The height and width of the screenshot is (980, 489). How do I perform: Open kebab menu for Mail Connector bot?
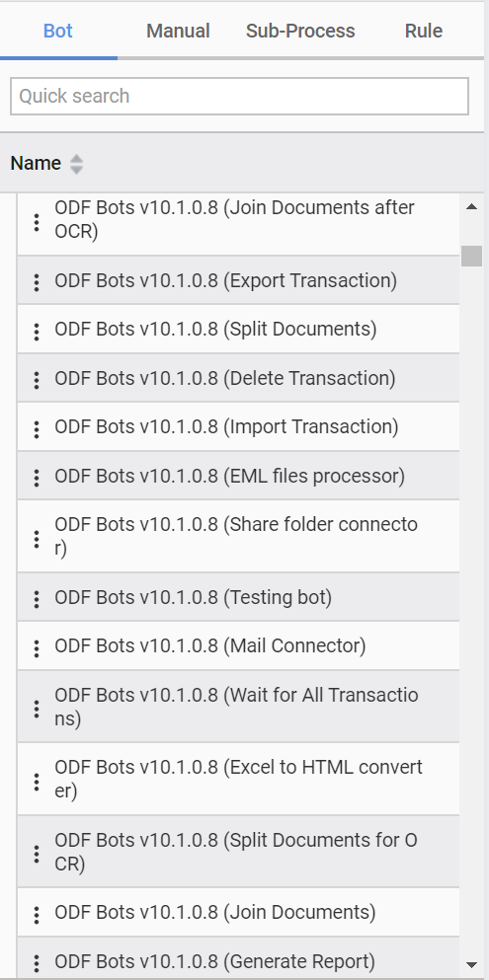(37, 648)
